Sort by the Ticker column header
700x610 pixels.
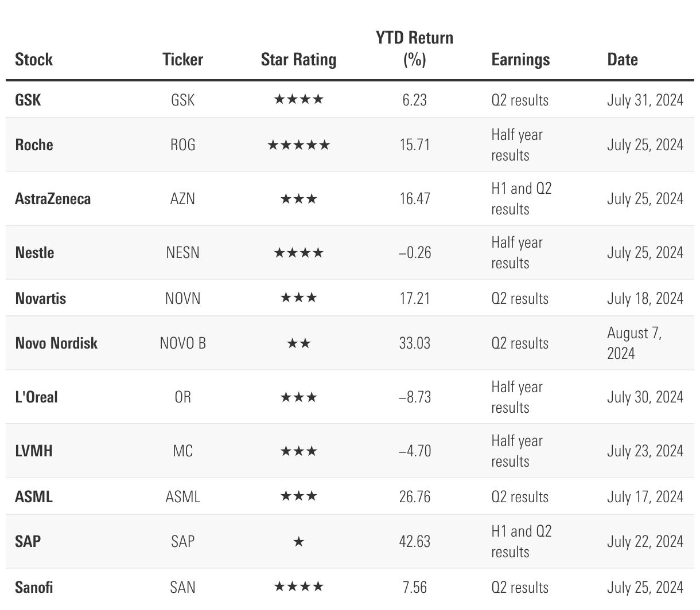tap(183, 60)
